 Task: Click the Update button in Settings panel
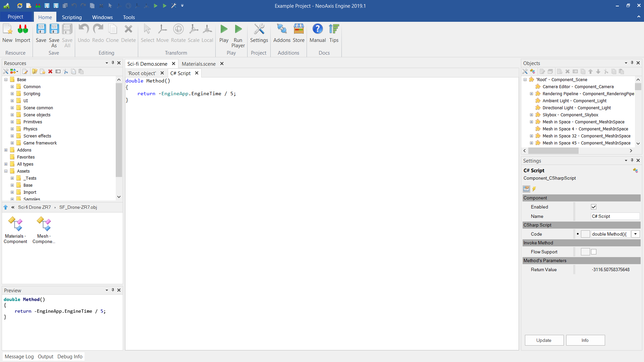click(544, 340)
